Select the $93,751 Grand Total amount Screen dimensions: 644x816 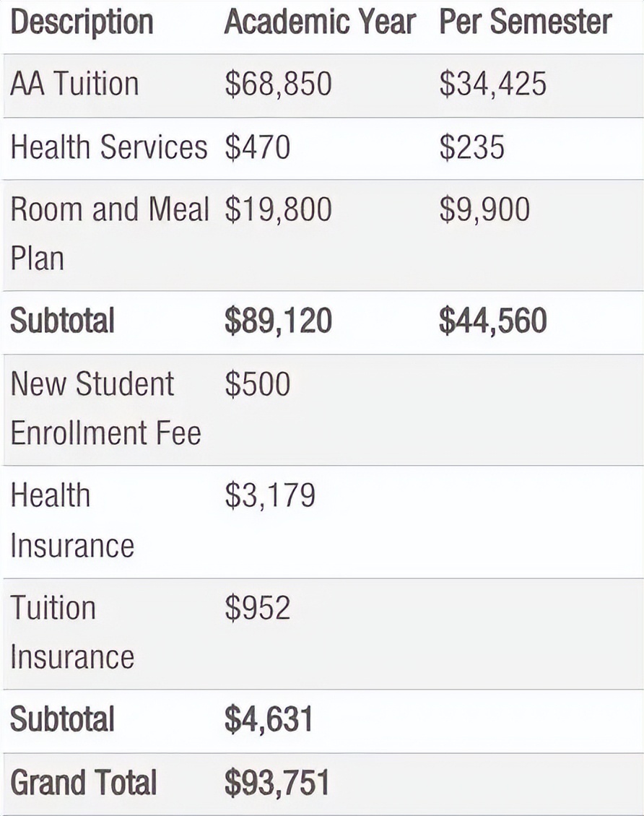[277, 784]
